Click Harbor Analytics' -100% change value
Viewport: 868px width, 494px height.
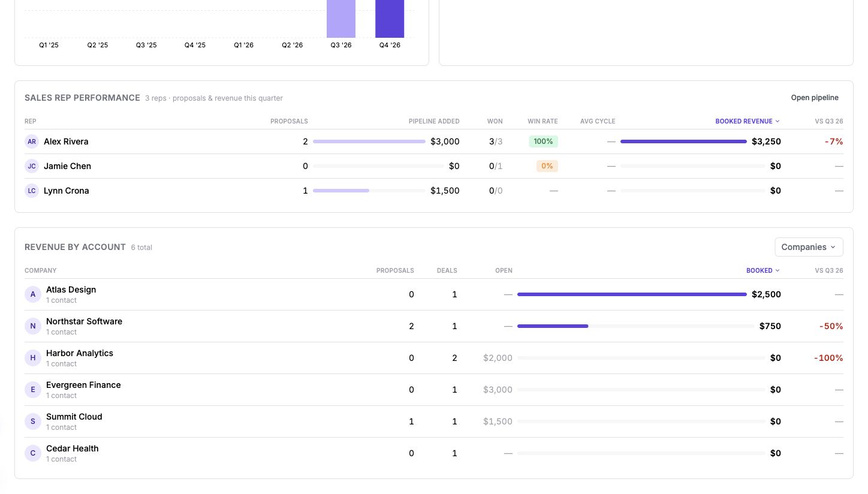click(x=828, y=358)
